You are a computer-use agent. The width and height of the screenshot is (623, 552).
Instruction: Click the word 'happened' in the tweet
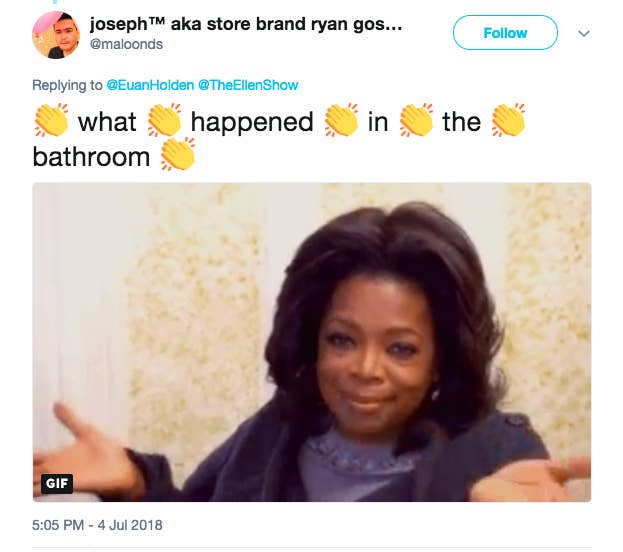252,122
